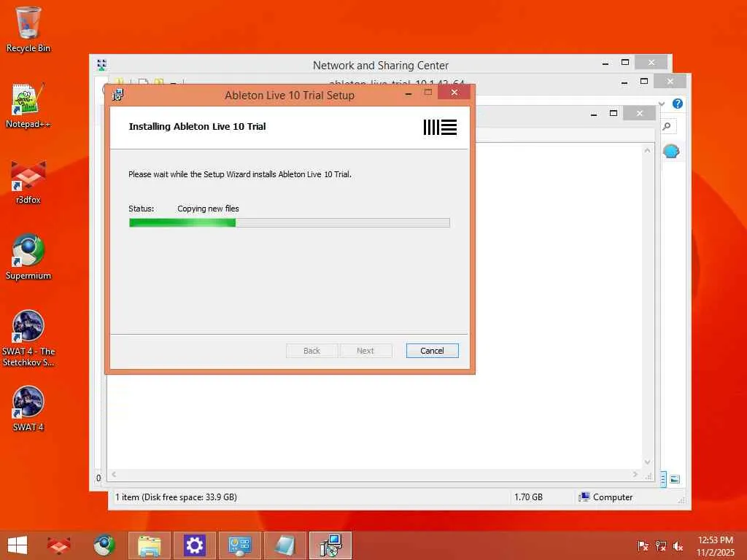747x560 pixels.
Task: Click the 'Copying new files' status text
Action: coord(208,209)
